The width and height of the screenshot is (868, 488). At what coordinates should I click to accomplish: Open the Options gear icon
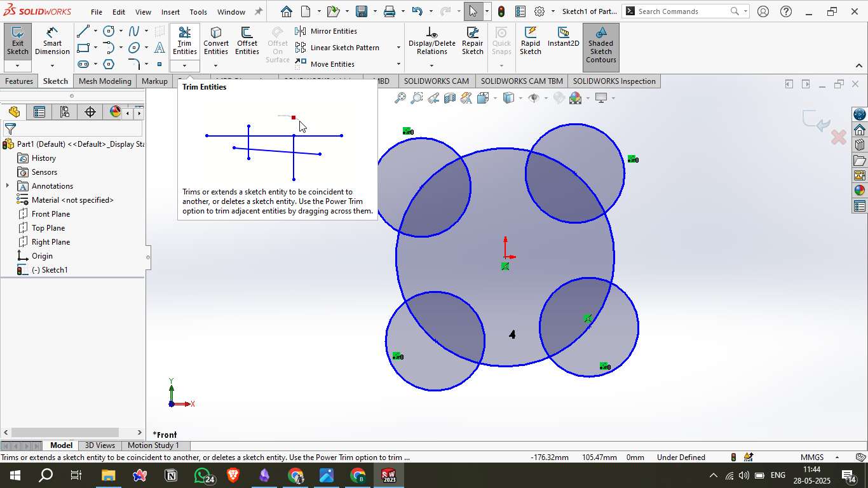tap(539, 11)
